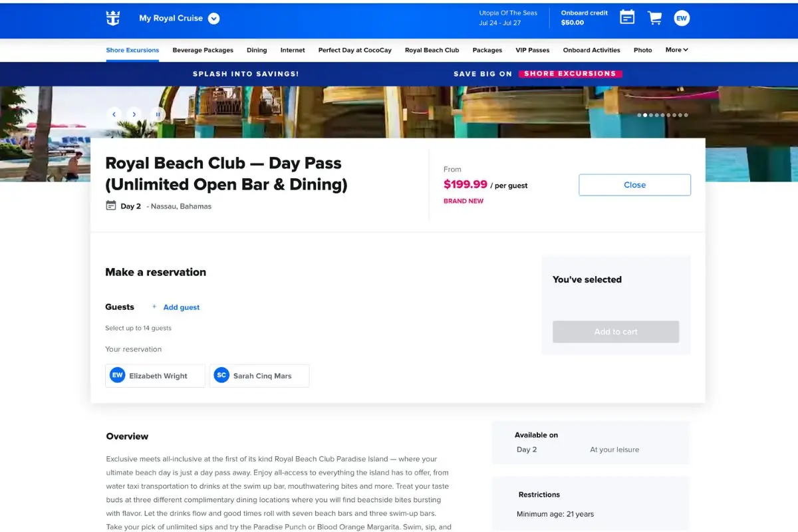
Task: Go to the next carousel image
Action: click(x=134, y=114)
